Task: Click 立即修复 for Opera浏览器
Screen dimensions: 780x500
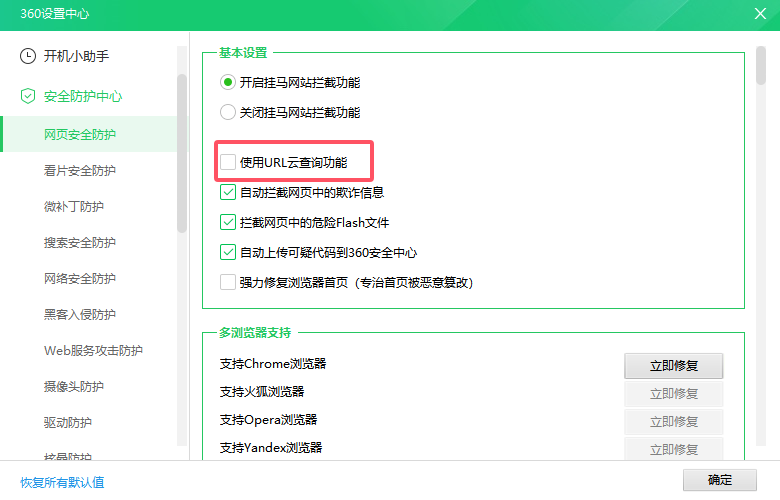Action: pyautogui.click(x=674, y=421)
